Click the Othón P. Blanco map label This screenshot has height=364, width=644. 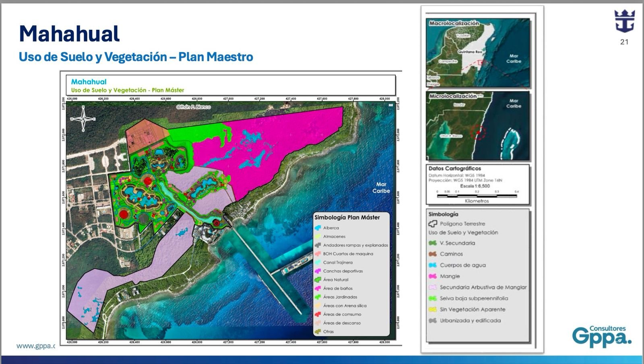click(x=193, y=107)
